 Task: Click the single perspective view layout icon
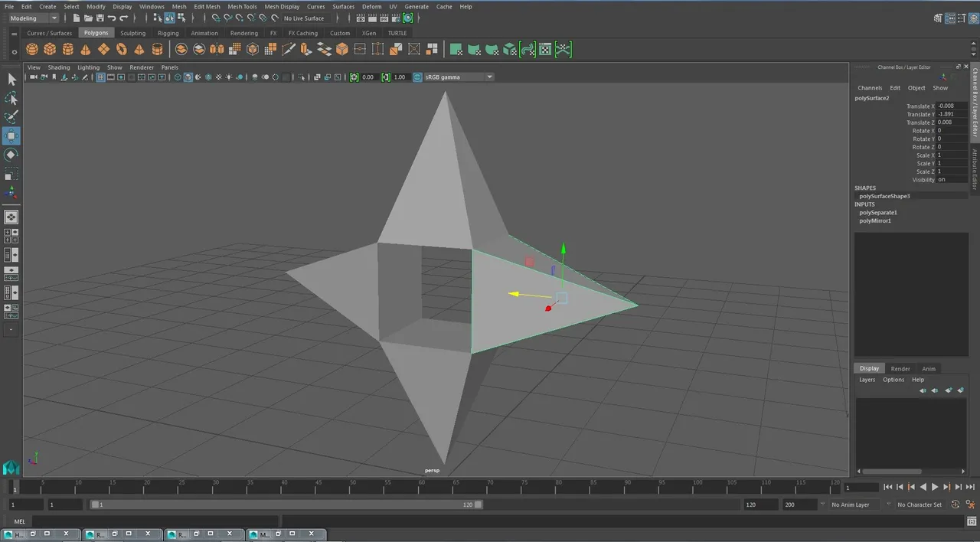pos(11,217)
